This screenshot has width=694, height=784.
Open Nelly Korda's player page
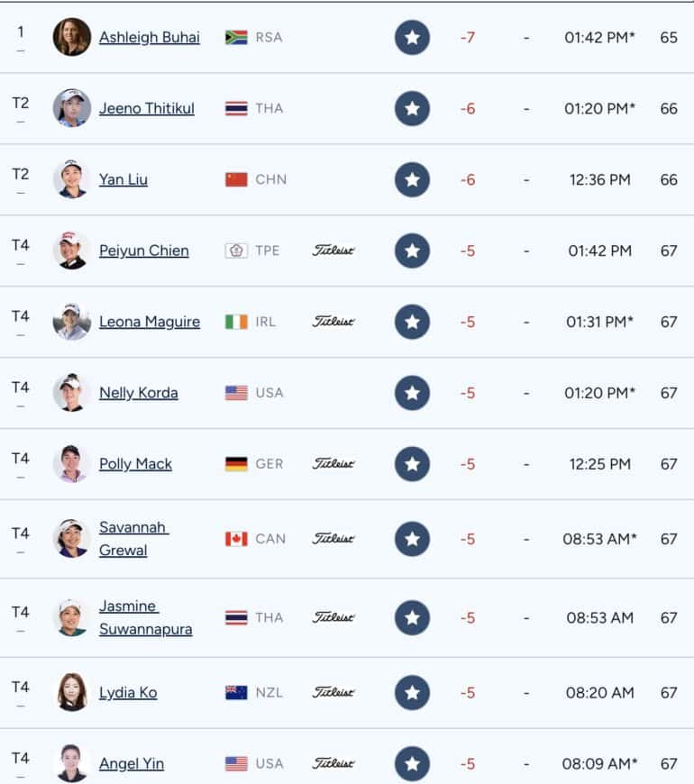pos(139,393)
